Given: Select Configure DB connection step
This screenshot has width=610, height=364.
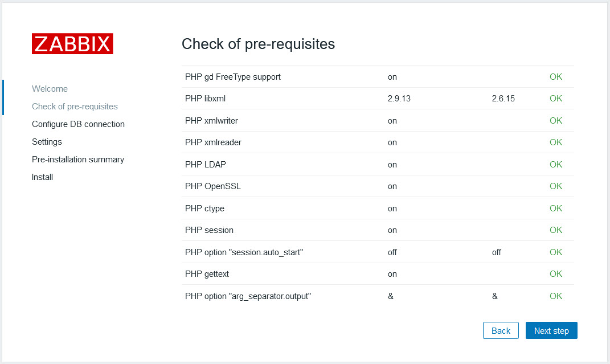Looking at the screenshot, I should 78,124.
